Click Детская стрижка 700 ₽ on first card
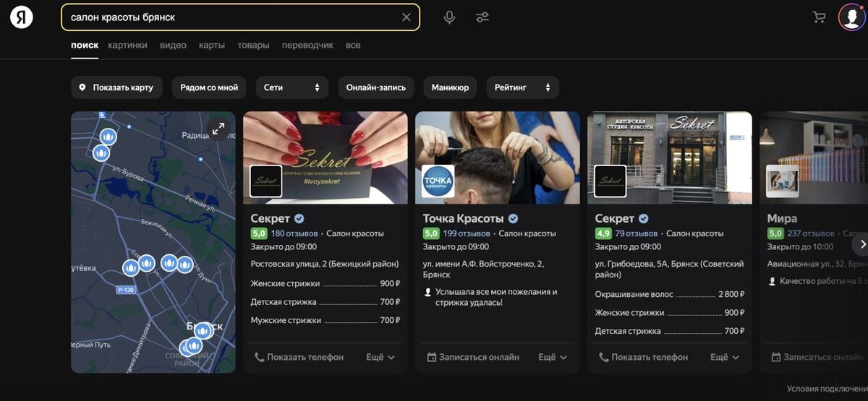The width and height of the screenshot is (868, 401). [x=325, y=301]
